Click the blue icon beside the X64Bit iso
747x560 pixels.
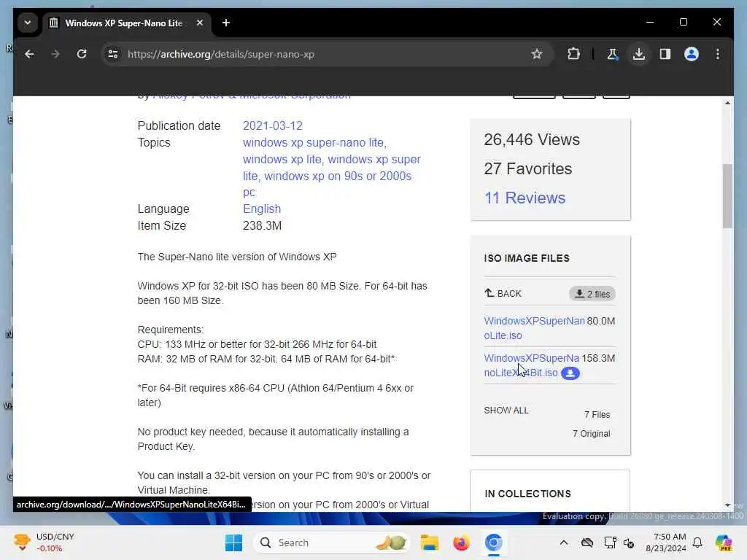coord(570,373)
